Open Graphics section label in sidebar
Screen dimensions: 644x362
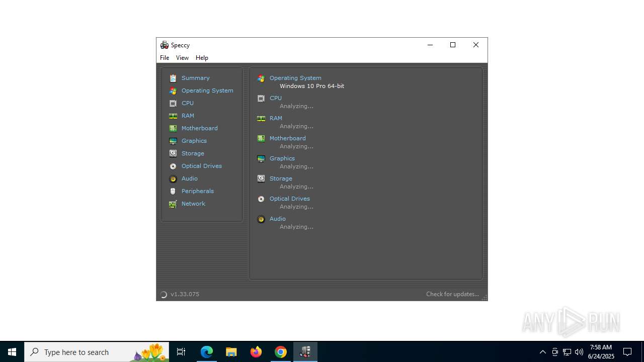click(x=194, y=141)
